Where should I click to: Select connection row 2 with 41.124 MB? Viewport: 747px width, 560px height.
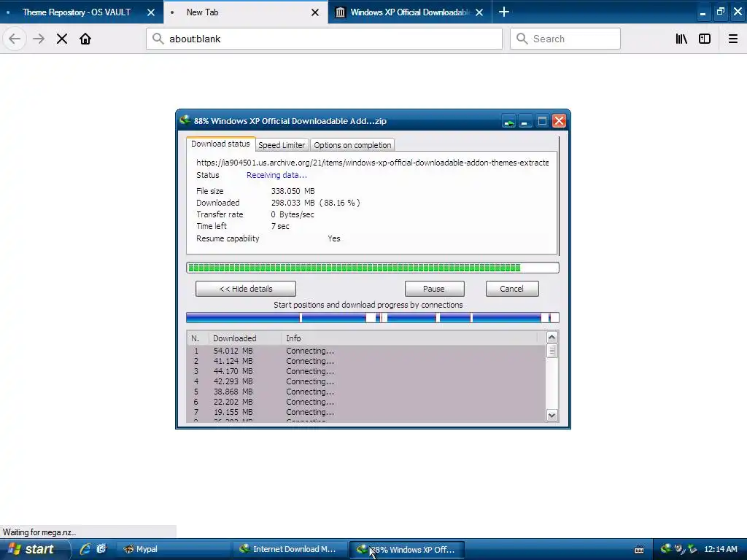pyautogui.click(x=366, y=361)
